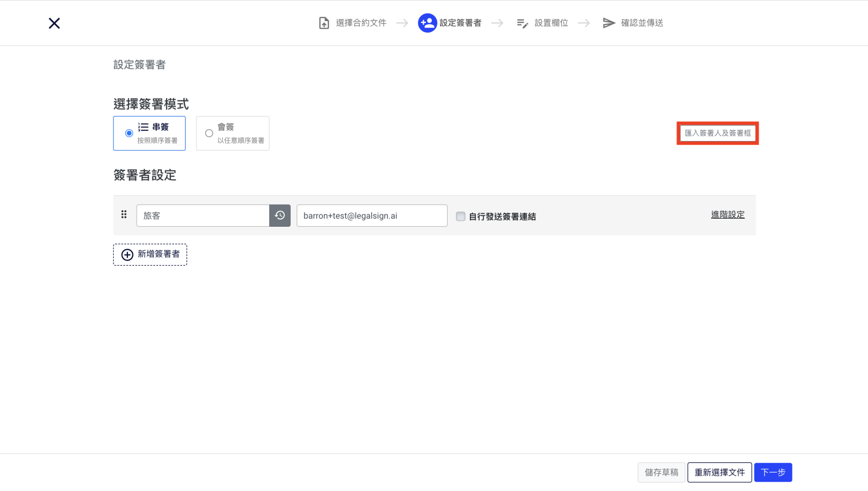
Task: Click the history icon next to signer name
Action: click(280, 215)
